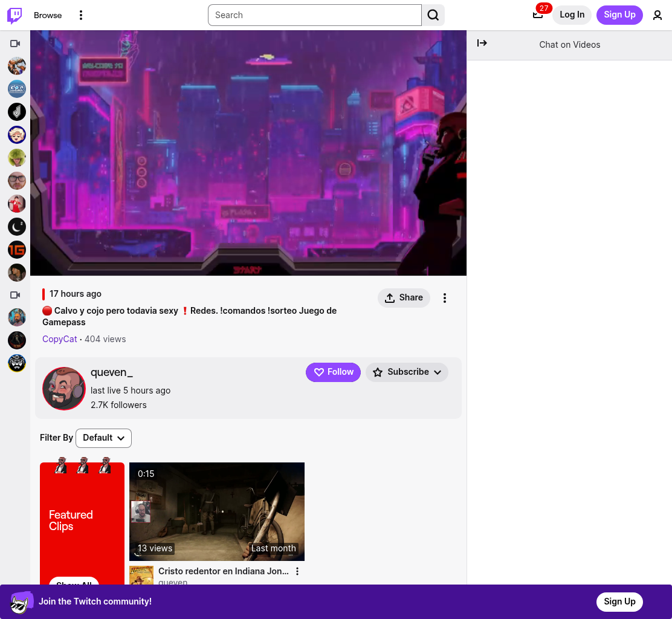Open Cristo redentor en Indiana Jon... clip title
This screenshot has width=672, height=619.
(223, 571)
